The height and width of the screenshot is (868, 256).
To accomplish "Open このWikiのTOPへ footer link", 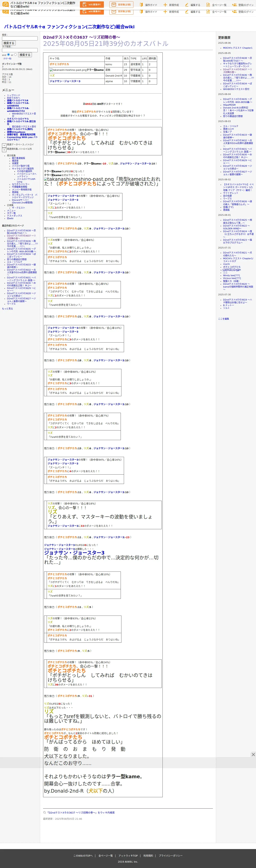I will pyautogui.click(x=83, y=855).
